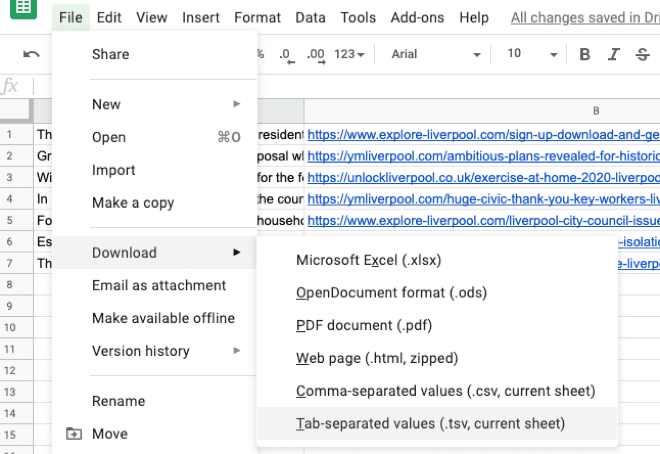Toggle Strikethrough formatting
Viewport: 660px width, 454px height.
coord(642,54)
